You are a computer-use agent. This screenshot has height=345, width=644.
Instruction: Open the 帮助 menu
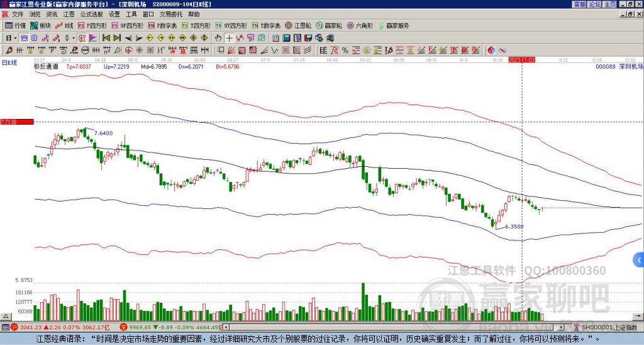(194, 14)
